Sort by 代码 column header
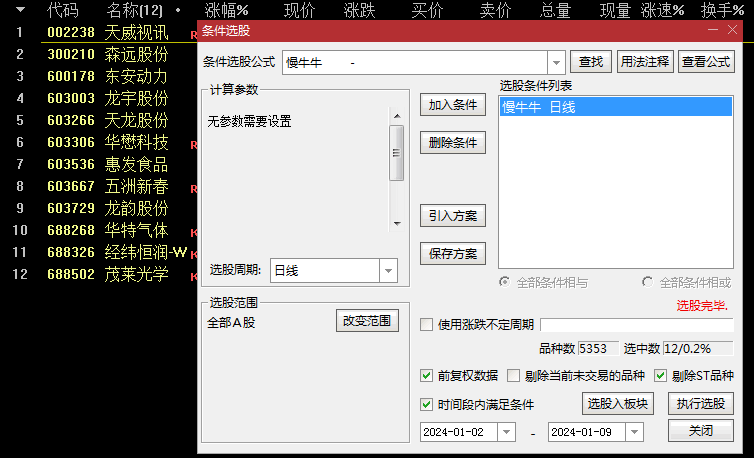754x458 pixels. point(63,10)
